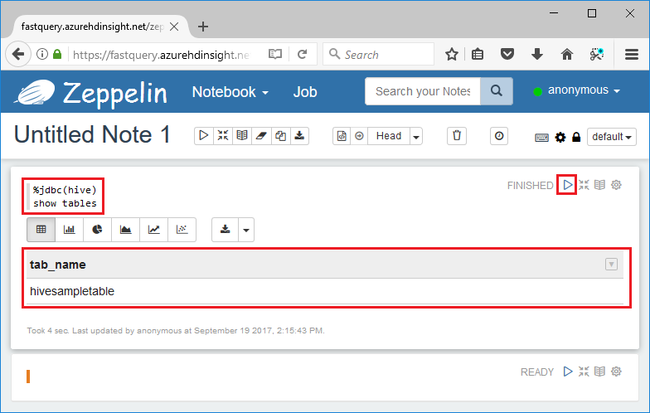Open the Notebook menu
Viewport: 650px width, 413px height.
coord(230,92)
